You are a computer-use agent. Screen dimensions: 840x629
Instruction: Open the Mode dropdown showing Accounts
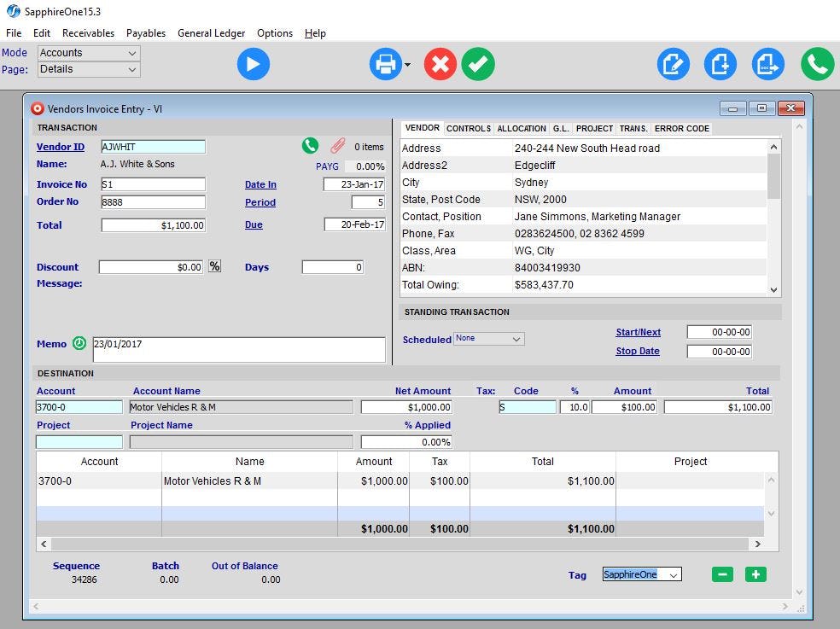pos(88,53)
